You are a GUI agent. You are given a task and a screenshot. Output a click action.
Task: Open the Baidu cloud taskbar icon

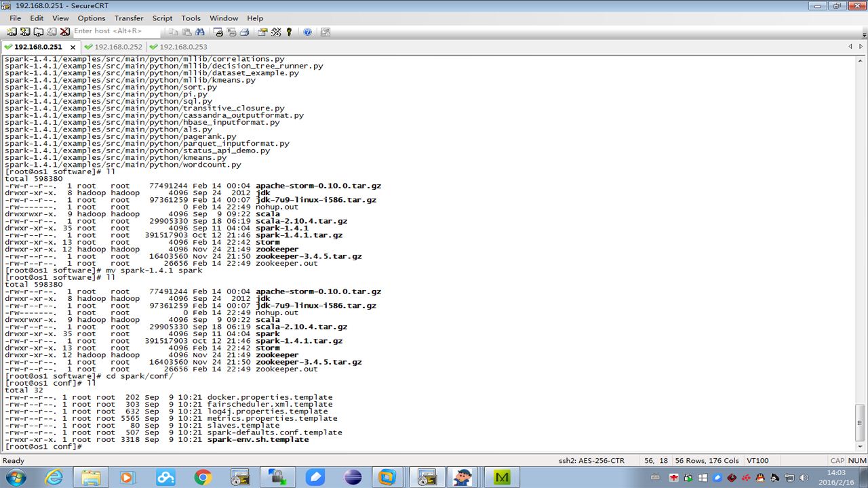[x=165, y=477]
